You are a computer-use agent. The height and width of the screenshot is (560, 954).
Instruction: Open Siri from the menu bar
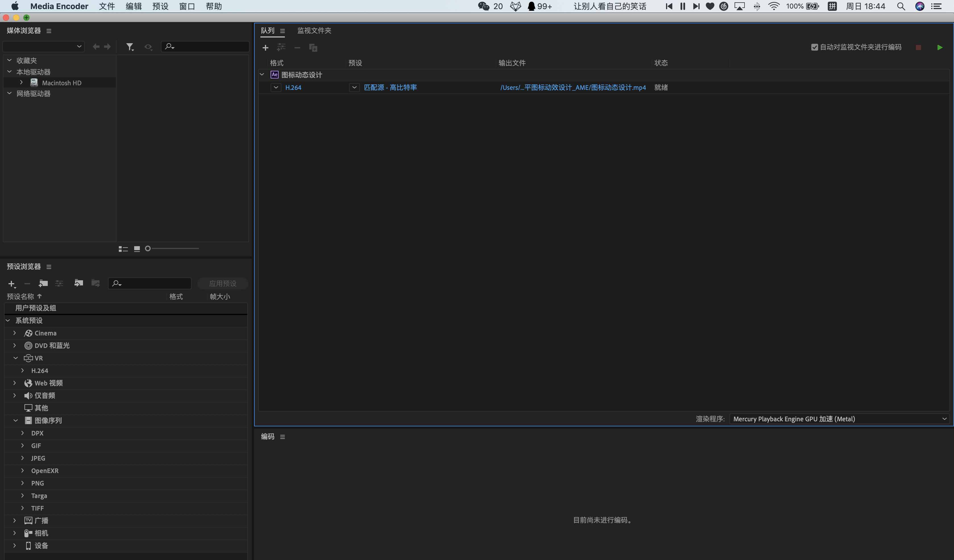pyautogui.click(x=920, y=7)
